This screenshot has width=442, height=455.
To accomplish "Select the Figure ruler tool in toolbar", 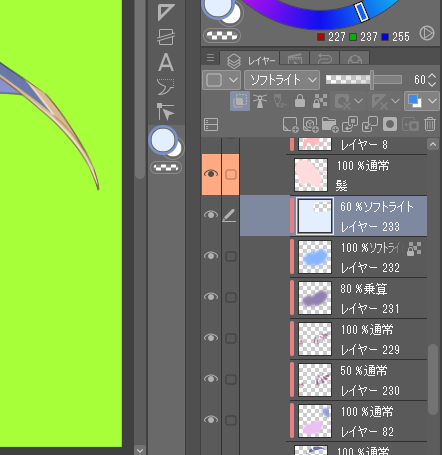I will 166,12.
